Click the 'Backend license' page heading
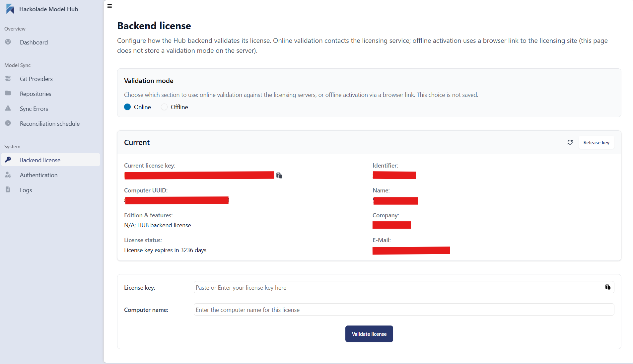Screen dimensions: 633x364 point(154,26)
